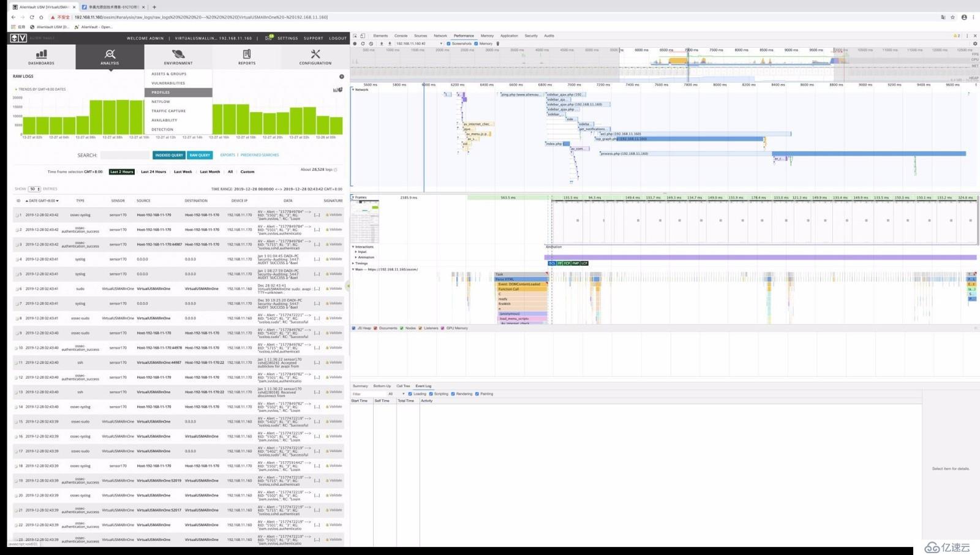The height and width of the screenshot is (555, 980).
Task: Expand the Input track
Action: pyautogui.click(x=356, y=252)
